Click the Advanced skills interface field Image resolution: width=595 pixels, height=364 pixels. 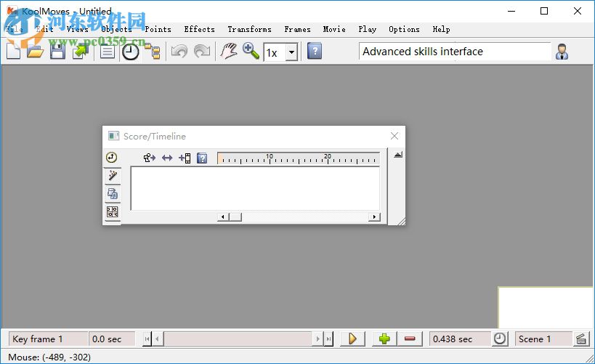pyautogui.click(x=455, y=52)
